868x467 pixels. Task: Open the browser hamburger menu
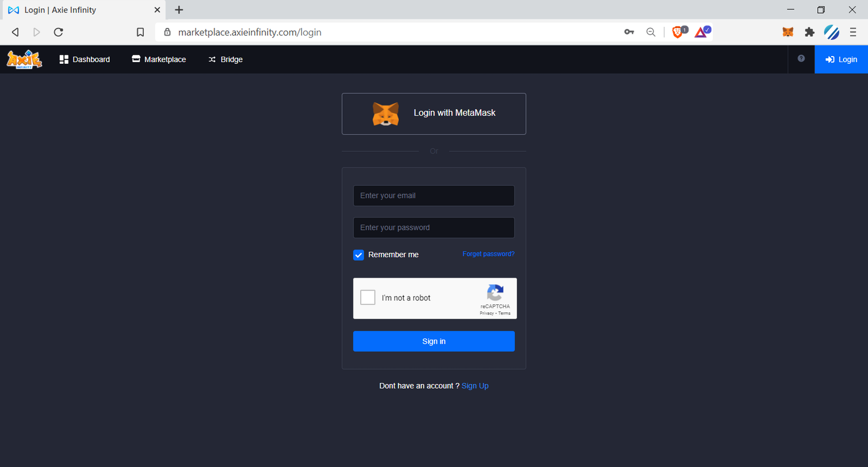[853, 32]
